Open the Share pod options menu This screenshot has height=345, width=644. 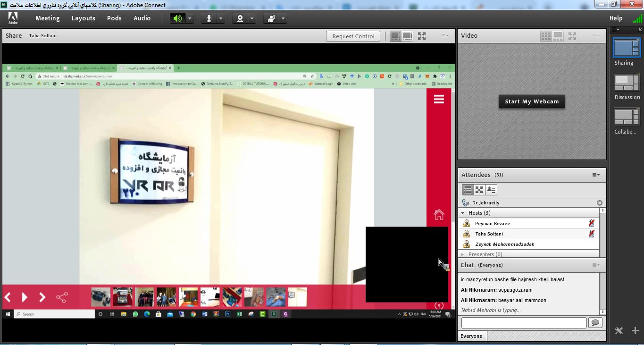click(445, 36)
